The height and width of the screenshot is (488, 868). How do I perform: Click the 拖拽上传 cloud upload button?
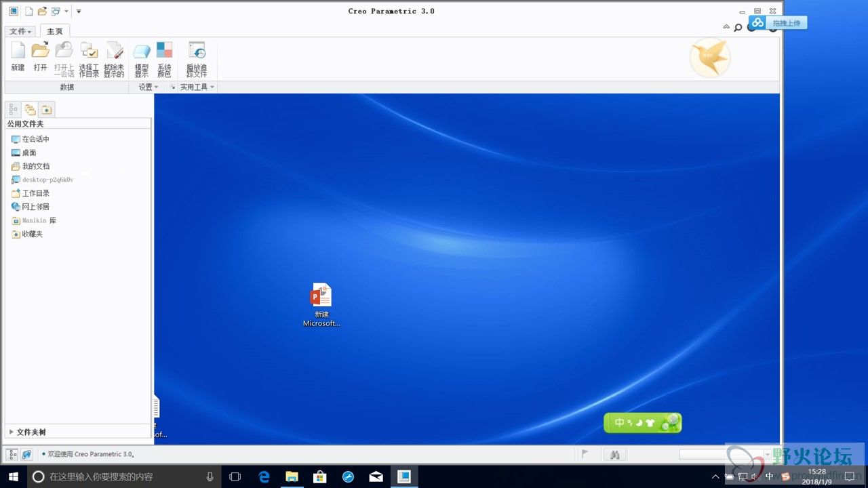coord(778,23)
